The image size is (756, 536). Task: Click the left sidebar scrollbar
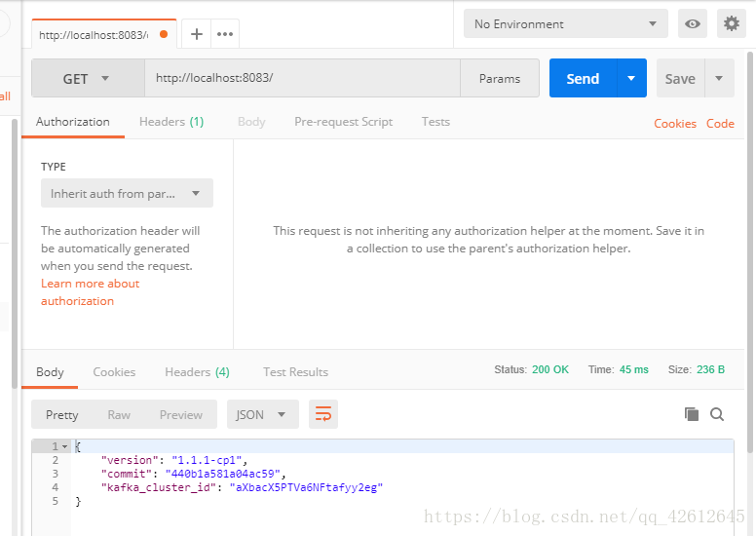coord(15,253)
